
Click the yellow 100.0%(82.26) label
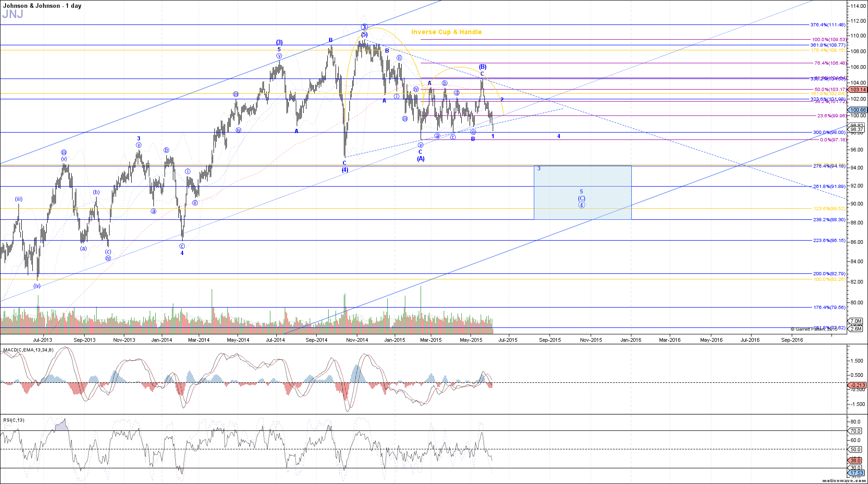point(829,279)
